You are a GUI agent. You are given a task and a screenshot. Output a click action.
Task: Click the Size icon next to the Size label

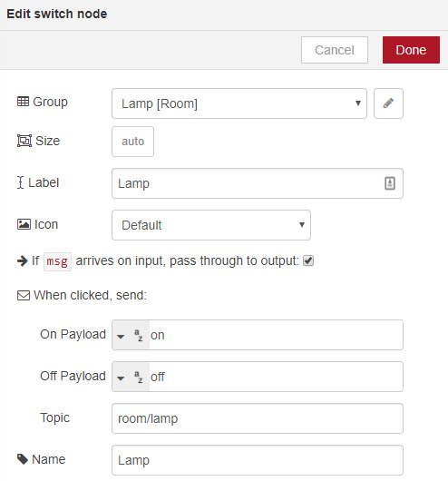(24, 141)
